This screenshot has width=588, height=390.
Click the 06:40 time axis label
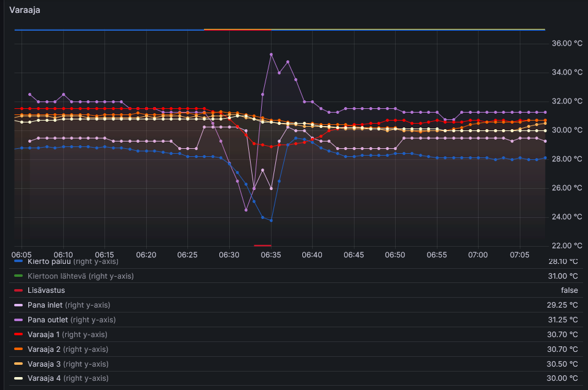click(x=312, y=255)
